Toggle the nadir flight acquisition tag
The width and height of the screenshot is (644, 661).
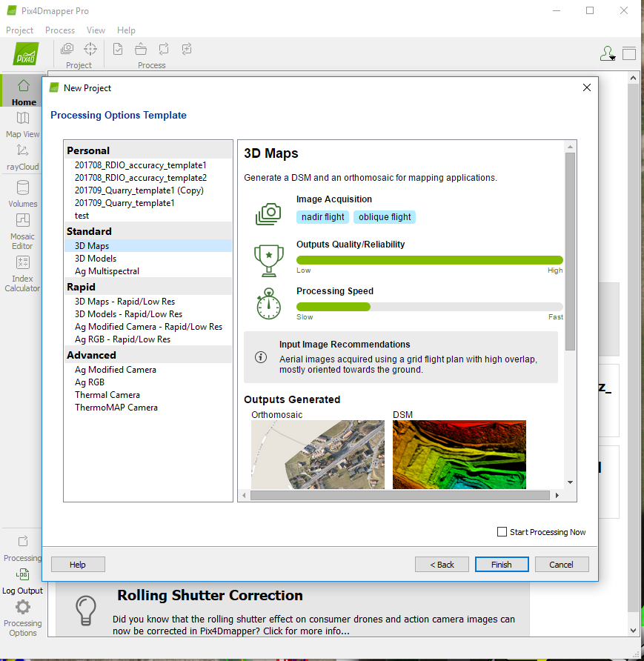(322, 217)
